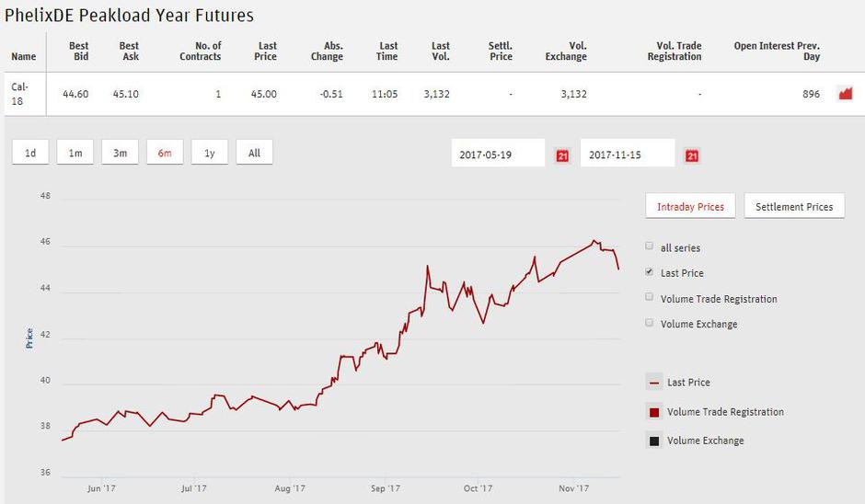This screenshot has height=504, width=865.
Task: Open the end date calendar picker icon
Action: pyautogui.click(x=692, y=155)
